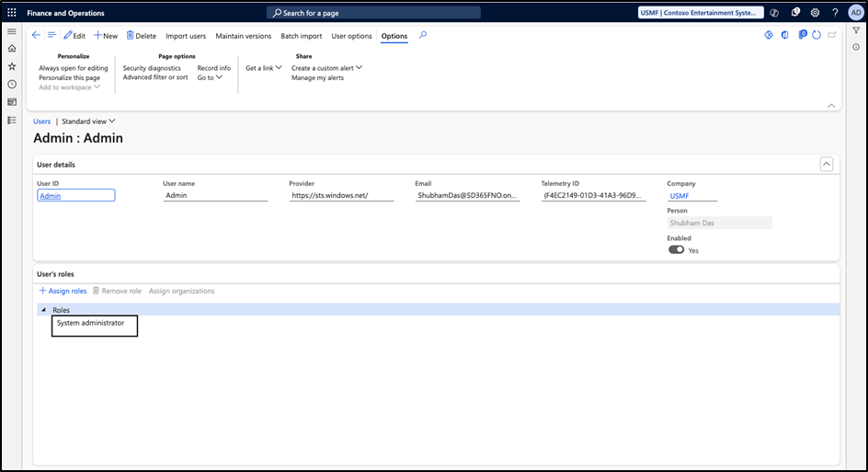This screenshot has width=868, height=472.
Task: Click the Search for a page box
Action: click(x=374, y=13)
